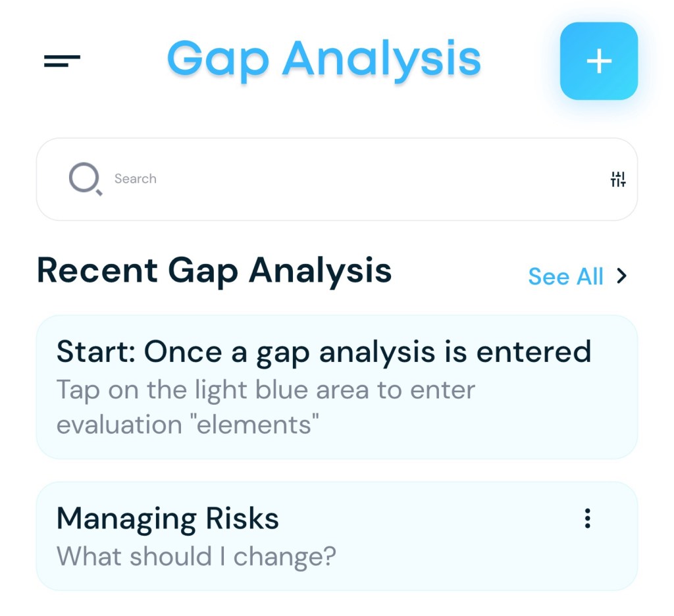This screenshot has width=674, height=616.
Task: Open Managing Risks three-dot options menu
Action: (587, 519)
